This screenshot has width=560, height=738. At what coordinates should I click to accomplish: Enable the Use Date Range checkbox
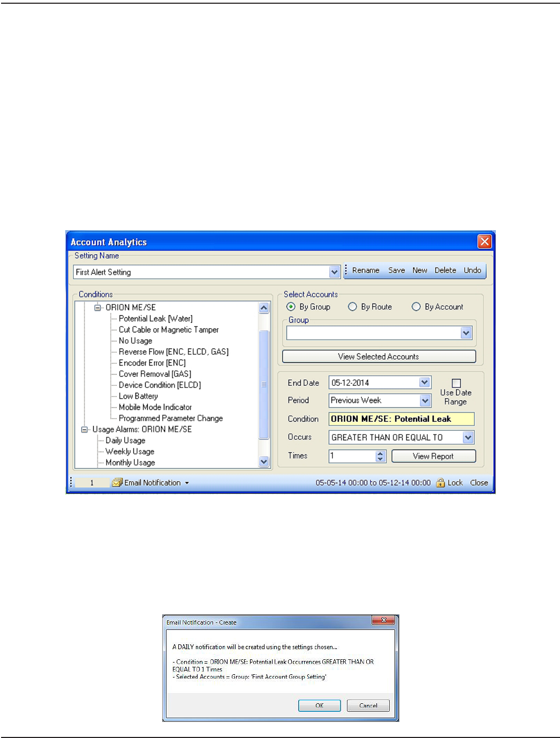456,383
